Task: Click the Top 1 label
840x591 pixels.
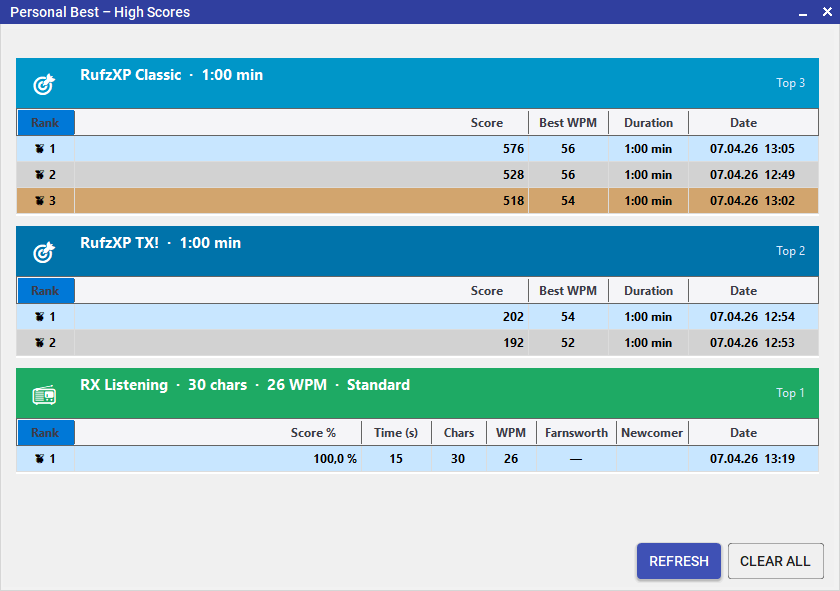Action: tap(791, 393)
